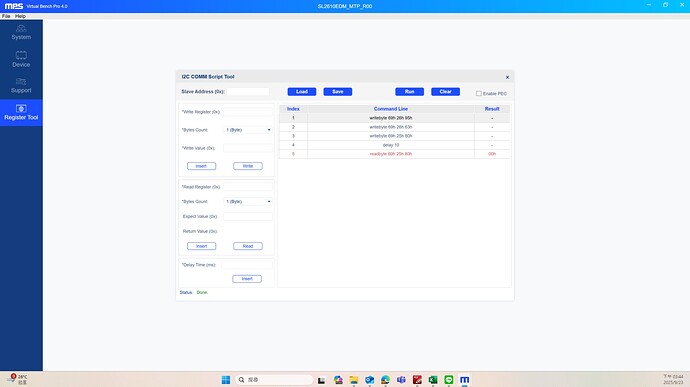Click the Load button
This screenshot has width=690, height=387.
302,92
